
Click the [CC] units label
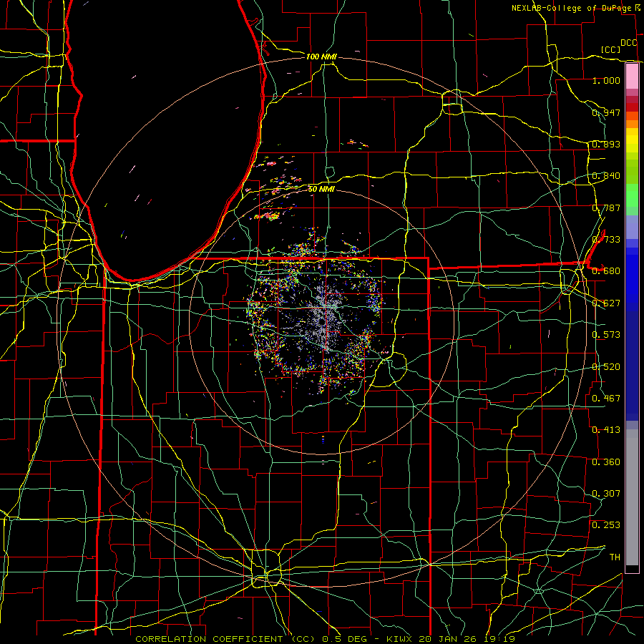tap(611, 49)
